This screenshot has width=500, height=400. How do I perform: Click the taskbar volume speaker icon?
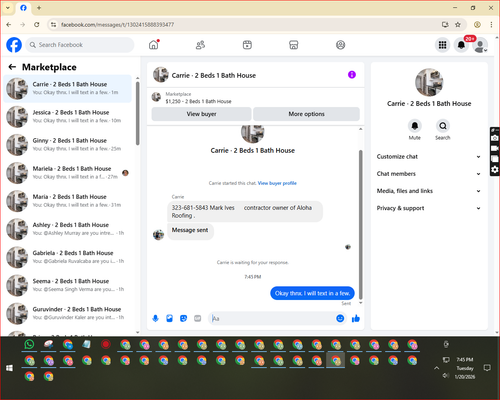click(446, 376)
